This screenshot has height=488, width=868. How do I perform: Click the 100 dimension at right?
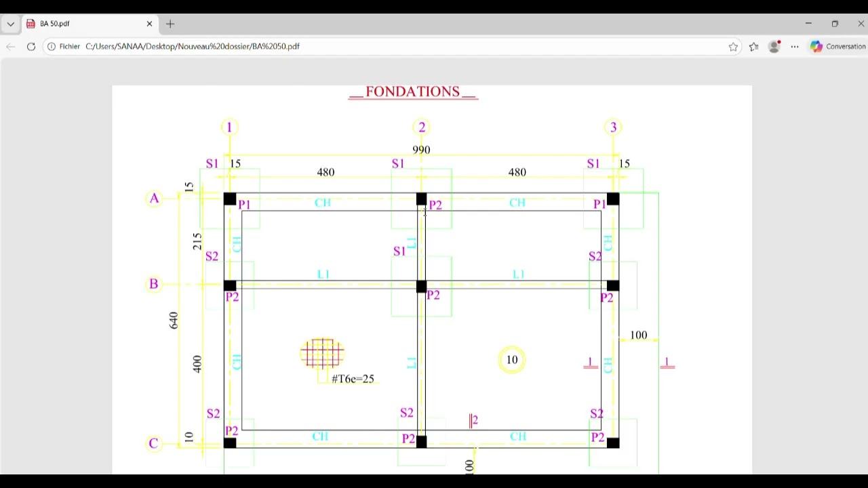638,335
